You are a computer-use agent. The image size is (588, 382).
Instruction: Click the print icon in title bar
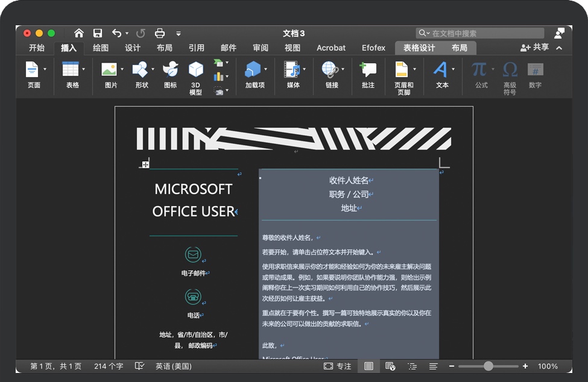pos(160,33)
